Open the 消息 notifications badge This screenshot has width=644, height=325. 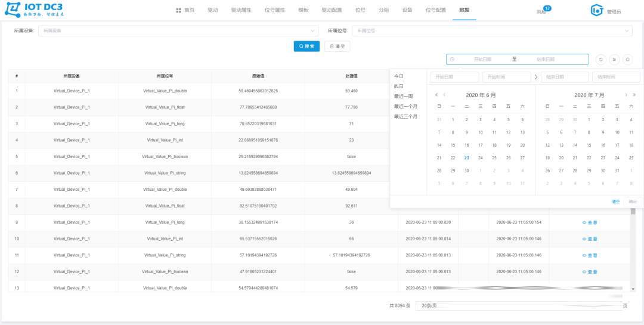pyautogui.click(x=543, y=11)
